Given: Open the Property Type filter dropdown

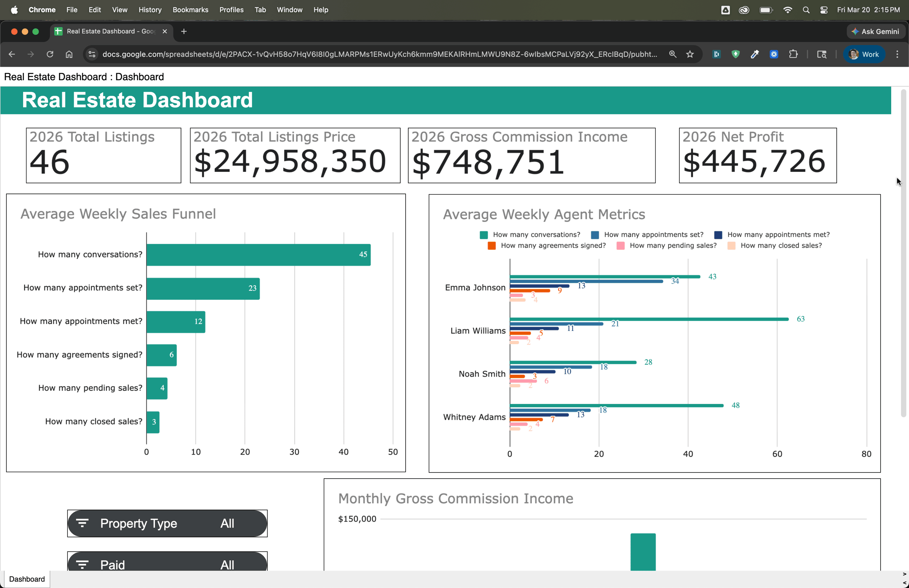Looking at the screenshot, I should (167, 524).
